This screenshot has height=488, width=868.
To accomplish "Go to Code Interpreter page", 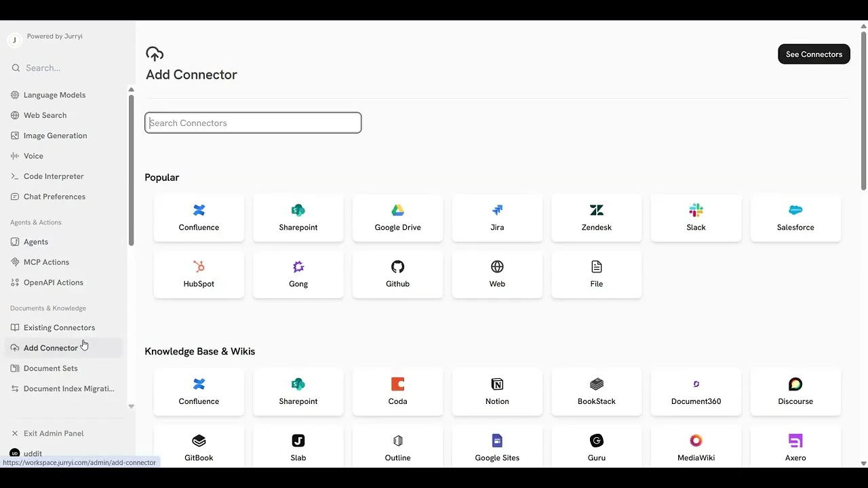I will tap(63, 176).
